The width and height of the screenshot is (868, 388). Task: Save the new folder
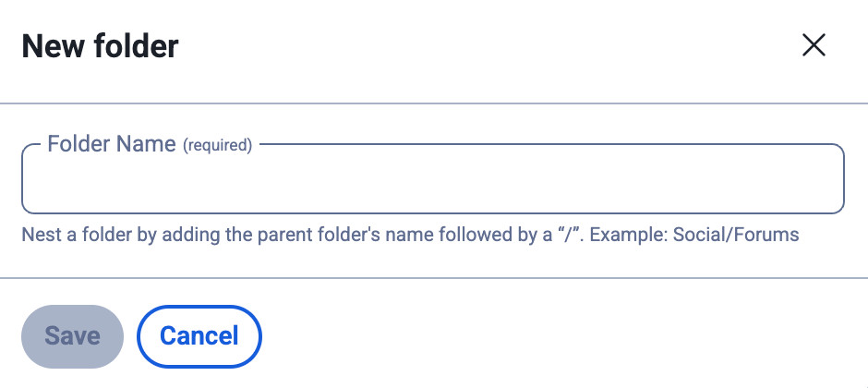pyautogui.click(x=72, y=335)
